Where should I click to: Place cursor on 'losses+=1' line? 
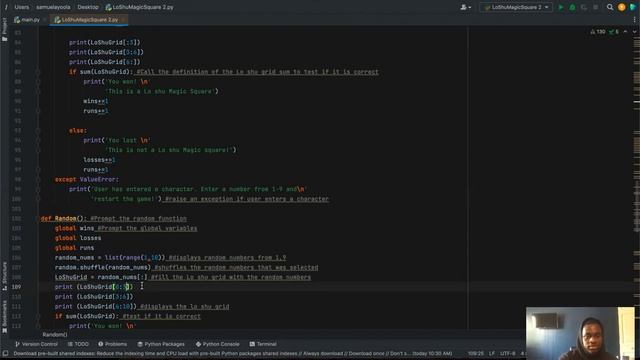coord(99,160)
